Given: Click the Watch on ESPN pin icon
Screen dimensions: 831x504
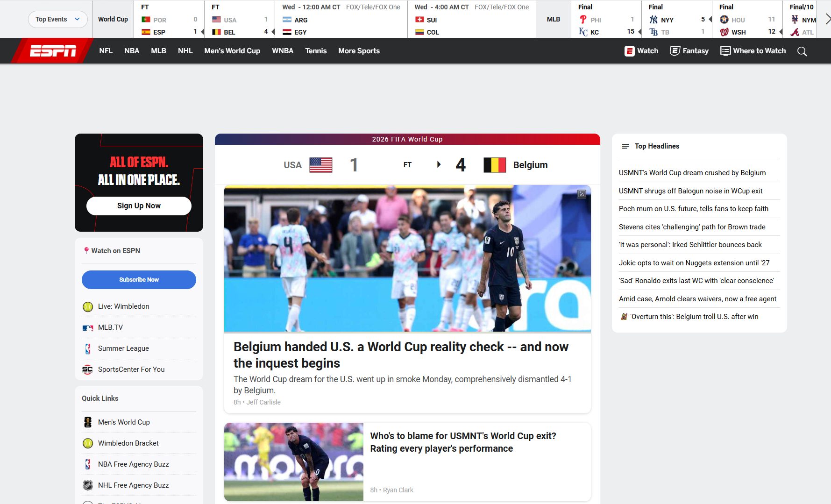Looking at the screenshot, I should click(x=86, y=251).
